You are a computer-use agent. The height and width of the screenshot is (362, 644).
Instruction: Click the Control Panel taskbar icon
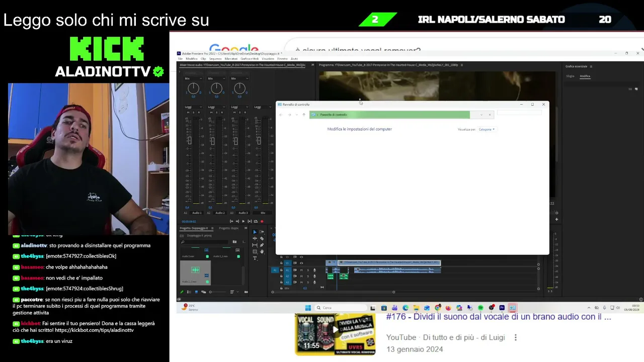512,308
